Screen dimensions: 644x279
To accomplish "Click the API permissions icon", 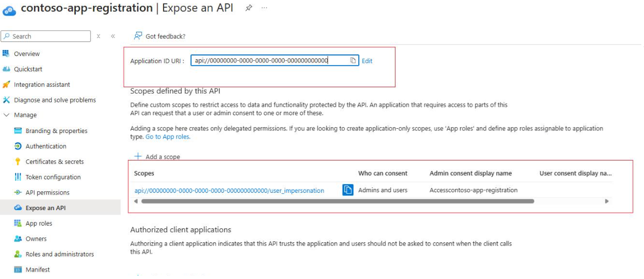I will click(x=18, y=192).
